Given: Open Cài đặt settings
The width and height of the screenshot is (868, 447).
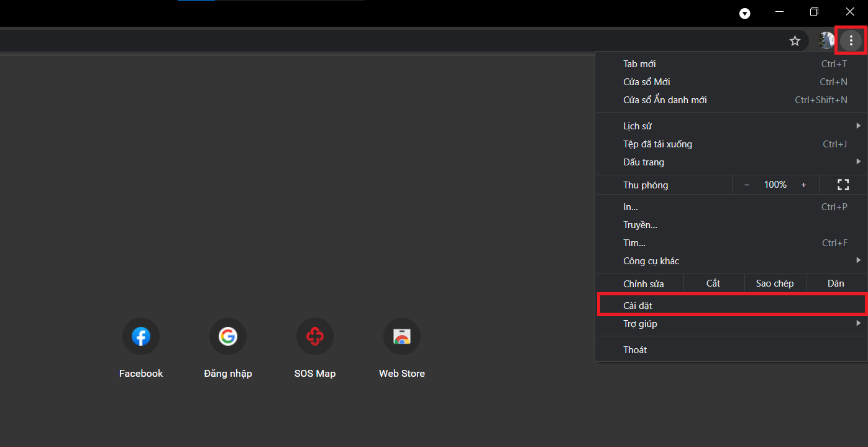Looking at the screenshot, I should pos(731,305).
